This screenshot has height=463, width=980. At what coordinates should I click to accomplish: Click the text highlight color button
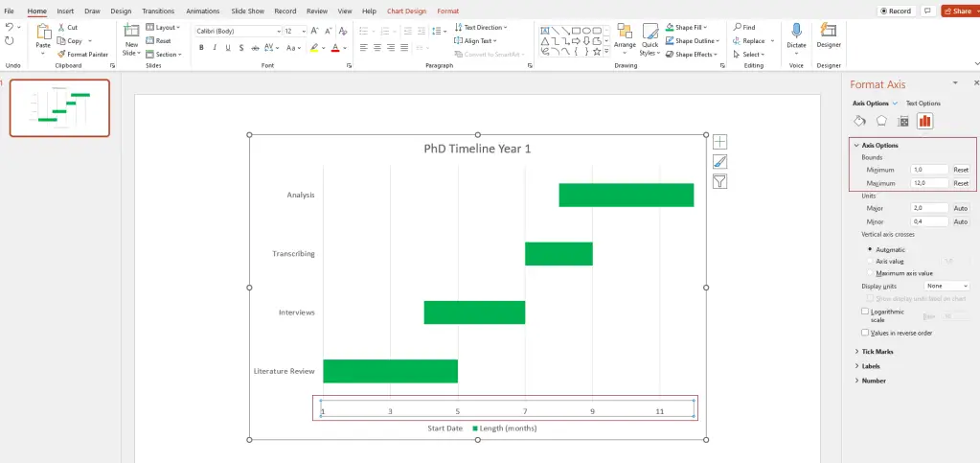tap(314, 48)
